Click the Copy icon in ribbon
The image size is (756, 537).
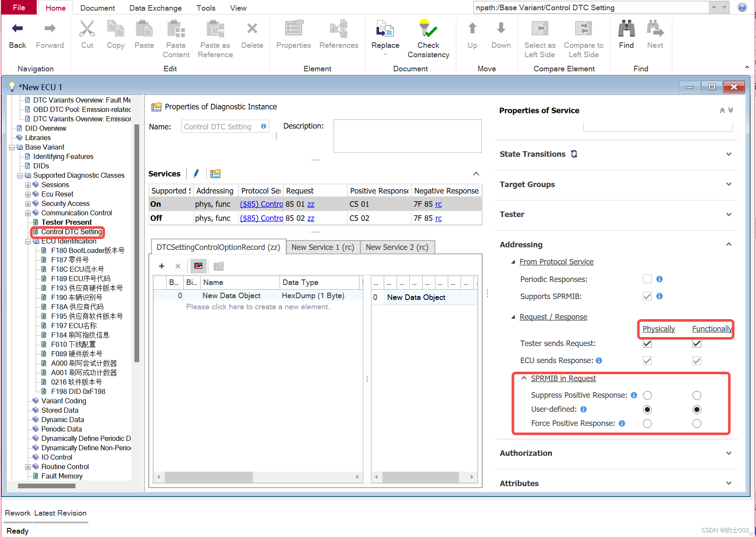pyautogui.click(x=115, y=29)
